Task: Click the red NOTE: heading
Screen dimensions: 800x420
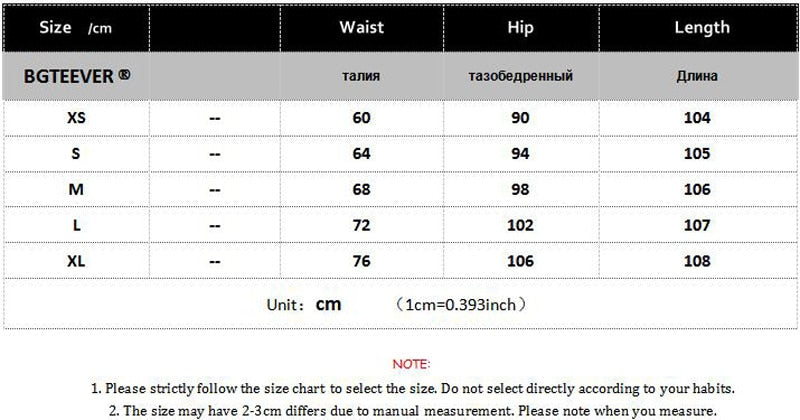Action: [411, 364]
